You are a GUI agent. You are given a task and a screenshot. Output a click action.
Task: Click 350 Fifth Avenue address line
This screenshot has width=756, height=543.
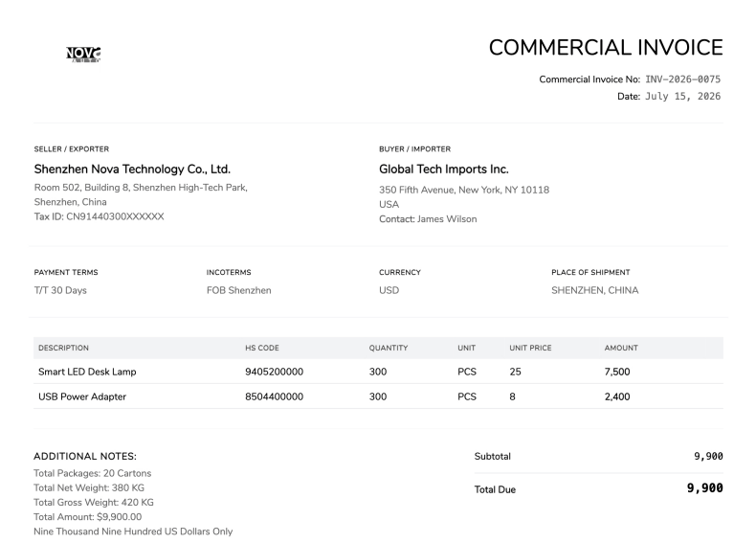point(464,190)
